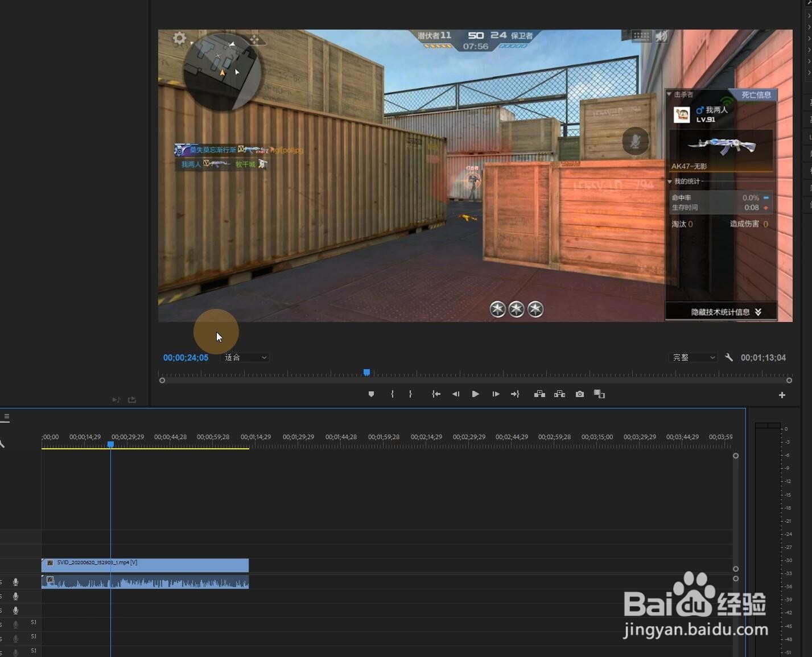Click ruler at 00;01;59;28
This screenshot has height=657, width=812.
384,437
